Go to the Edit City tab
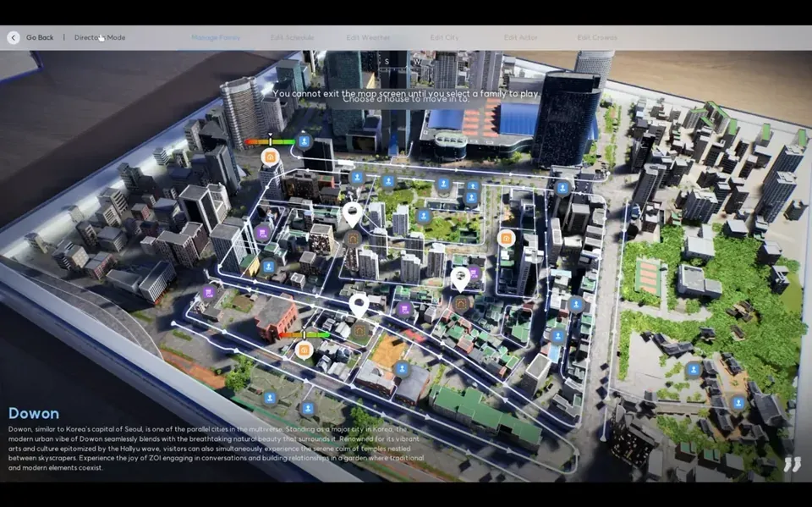 click(x=444, y=37)
